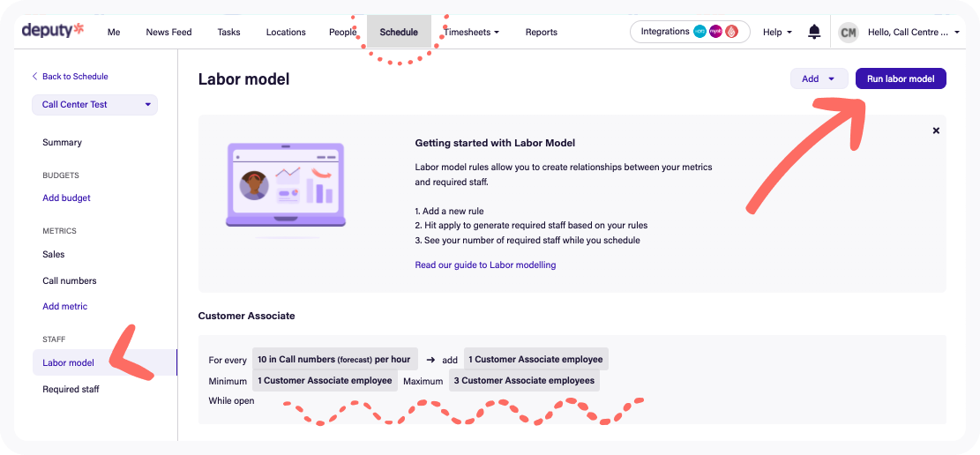Switch to the Schedule tab
Viewport: 980px width, 455px height.
tap(399, 32)
